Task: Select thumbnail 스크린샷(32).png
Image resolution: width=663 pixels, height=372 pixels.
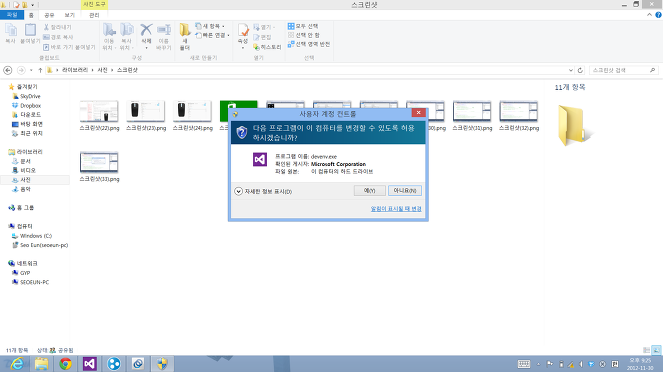Action: coord(519,116)
